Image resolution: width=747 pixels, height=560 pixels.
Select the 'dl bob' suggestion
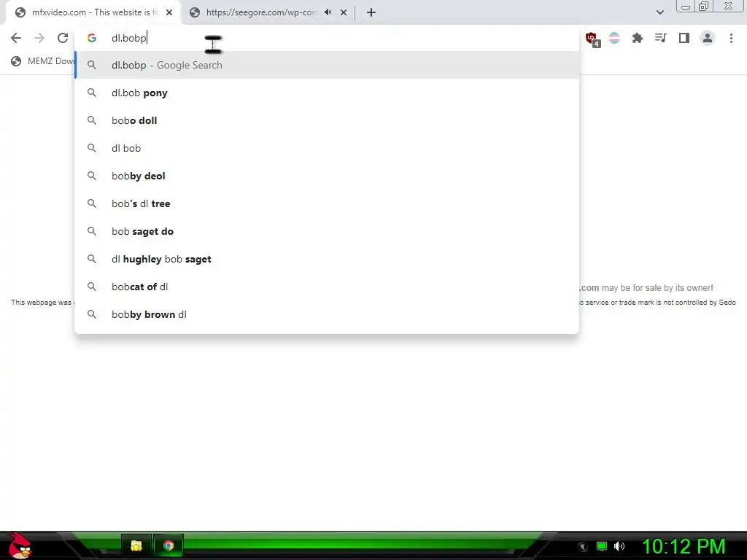pos(327,148)
